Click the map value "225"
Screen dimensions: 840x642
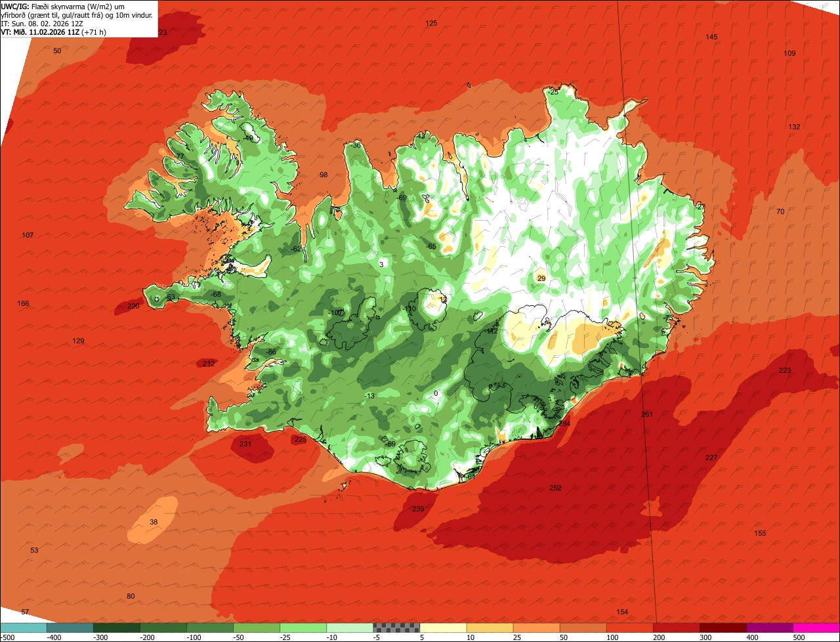[x=300, y=439]
